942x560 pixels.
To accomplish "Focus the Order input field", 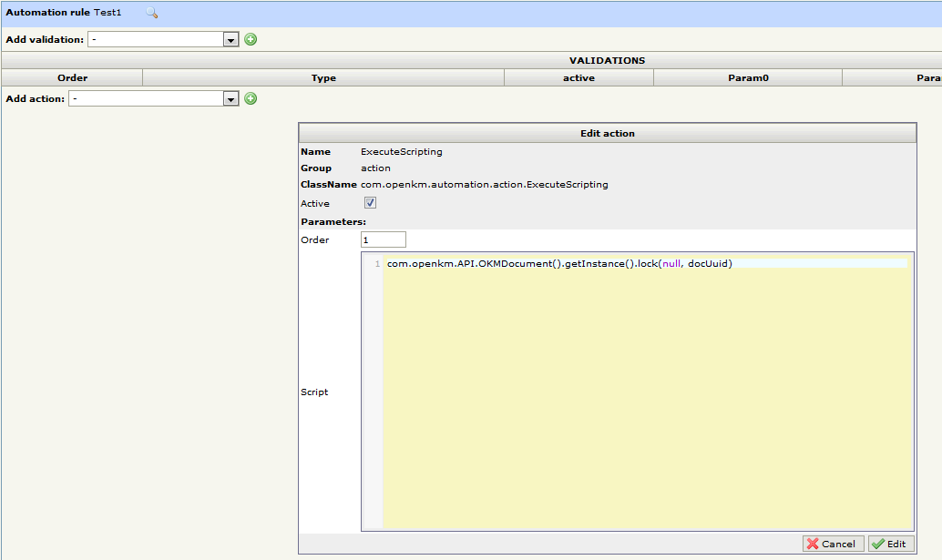I will 383,239.
